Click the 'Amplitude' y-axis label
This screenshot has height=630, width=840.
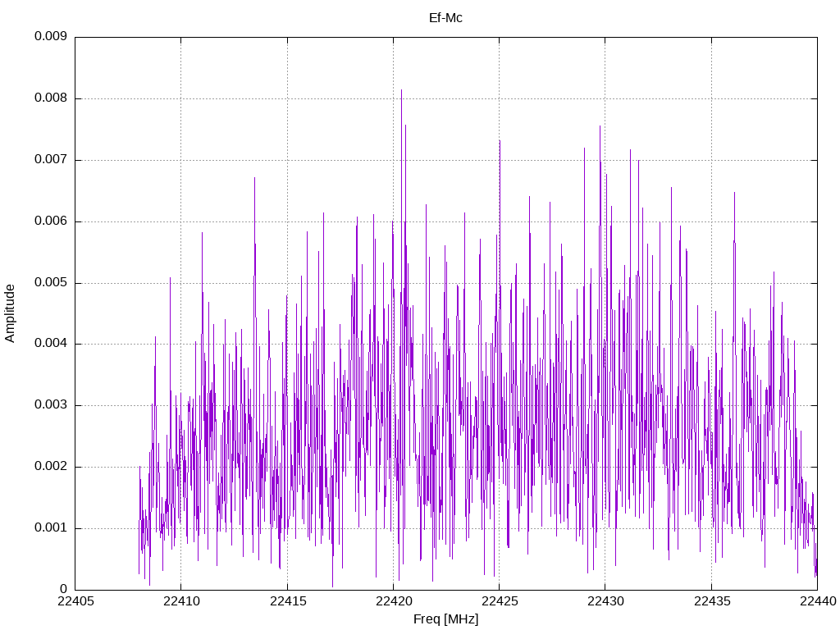point(10,313)
